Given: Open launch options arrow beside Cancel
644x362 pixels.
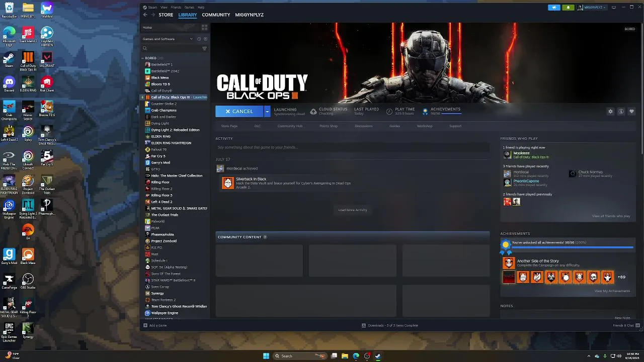Looking at the screenshot, I should pyautogui.click(x=267, y=112).
